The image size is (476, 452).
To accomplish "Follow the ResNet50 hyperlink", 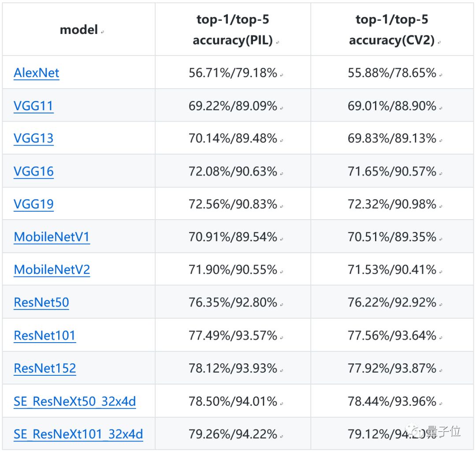I will click(x=41, y=303).
